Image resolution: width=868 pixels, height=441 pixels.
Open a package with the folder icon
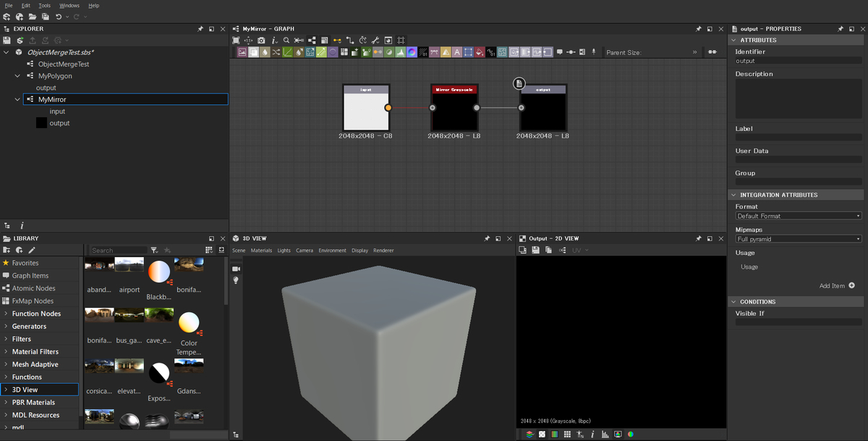click(x=33, y=16)
